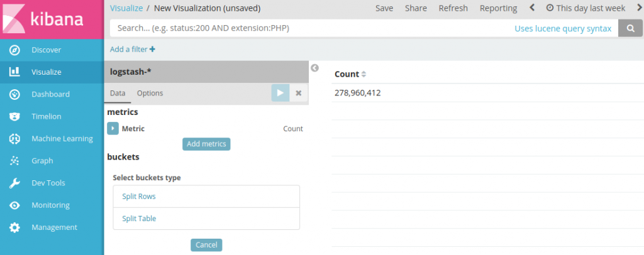Open the Dashboard icon in sidebar
This screenshot has height=255, width=644.
[x=14, y=94]
